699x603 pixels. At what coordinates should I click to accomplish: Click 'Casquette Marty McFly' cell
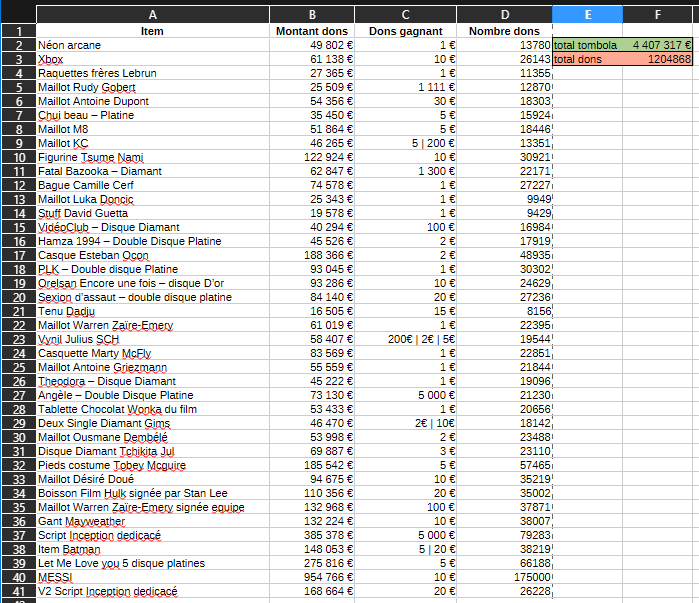coord(152,353)
